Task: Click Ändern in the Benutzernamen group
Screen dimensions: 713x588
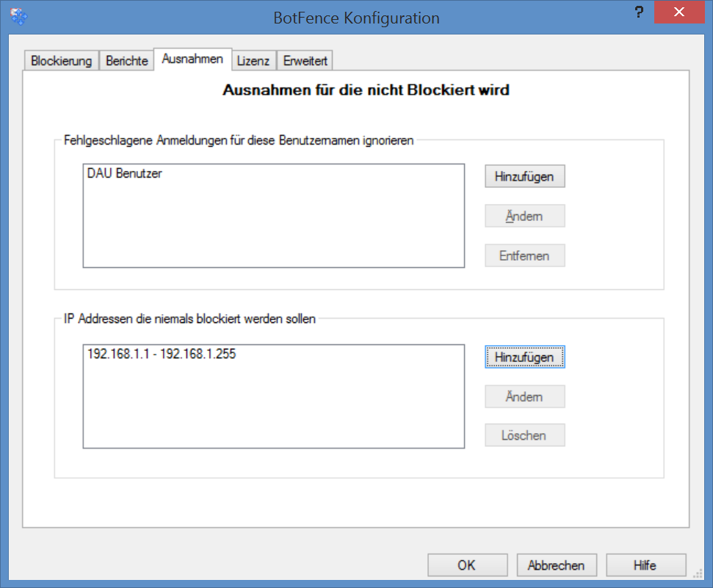Action: pos(525,216)
